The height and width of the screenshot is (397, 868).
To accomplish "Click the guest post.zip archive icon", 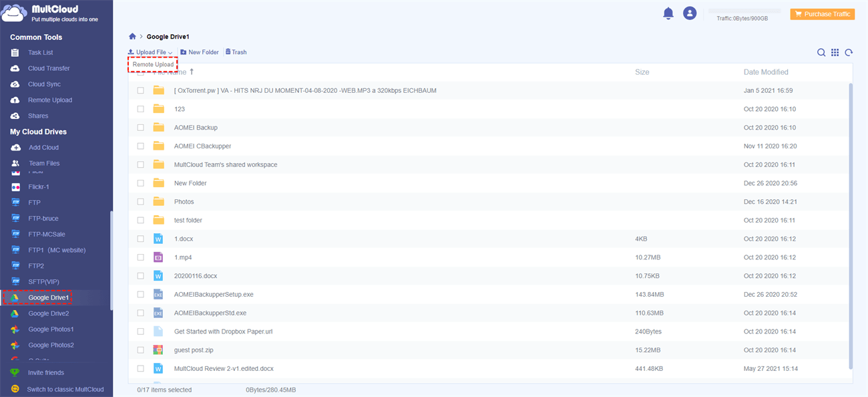I will tap(158, 350).
